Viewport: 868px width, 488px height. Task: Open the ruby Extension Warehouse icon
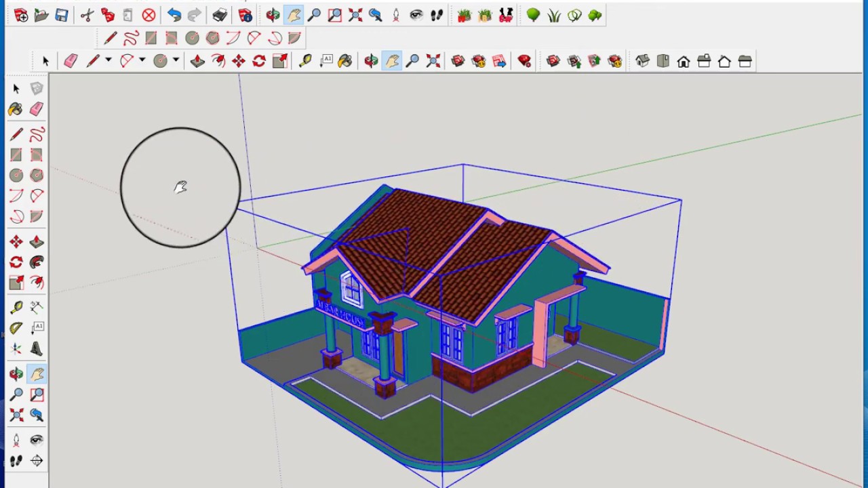(x=524, y=61)
